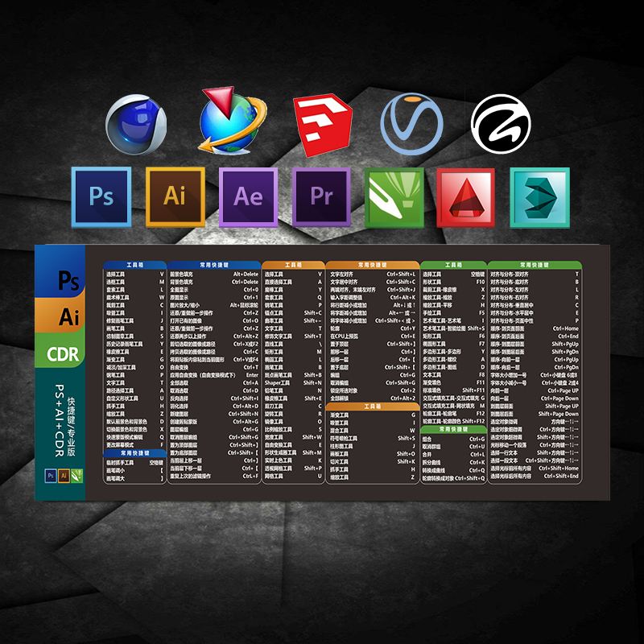Click the Shift+P shortcut entry

[313, 469]
